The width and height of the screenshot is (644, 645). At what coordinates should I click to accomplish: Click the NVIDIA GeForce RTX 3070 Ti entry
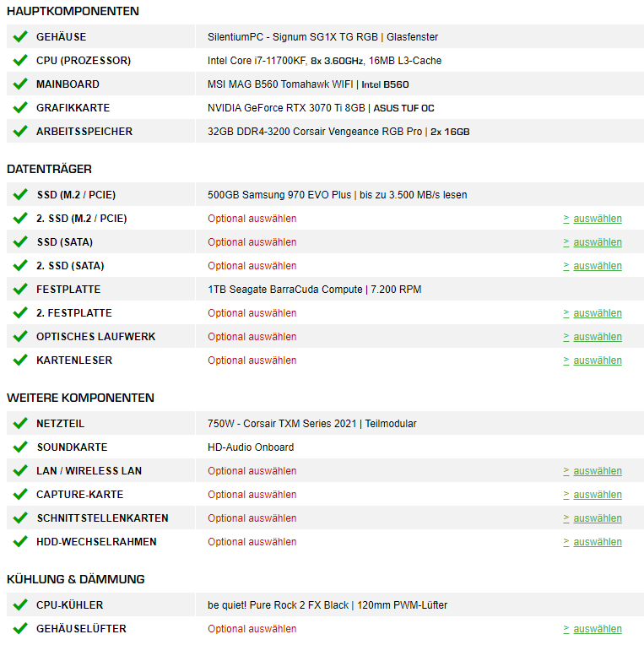point(321,108)
